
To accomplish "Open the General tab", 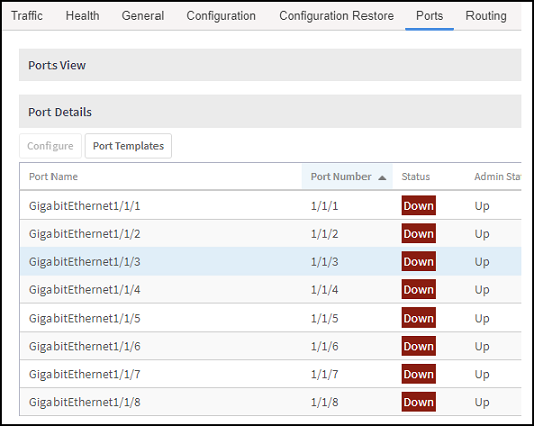I will pos(143,16).
